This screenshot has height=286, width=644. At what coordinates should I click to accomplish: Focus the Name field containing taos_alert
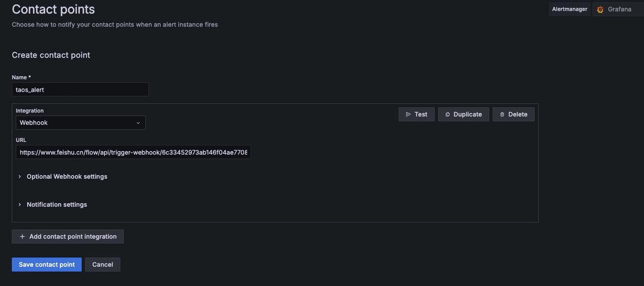(x=80, y=90)
